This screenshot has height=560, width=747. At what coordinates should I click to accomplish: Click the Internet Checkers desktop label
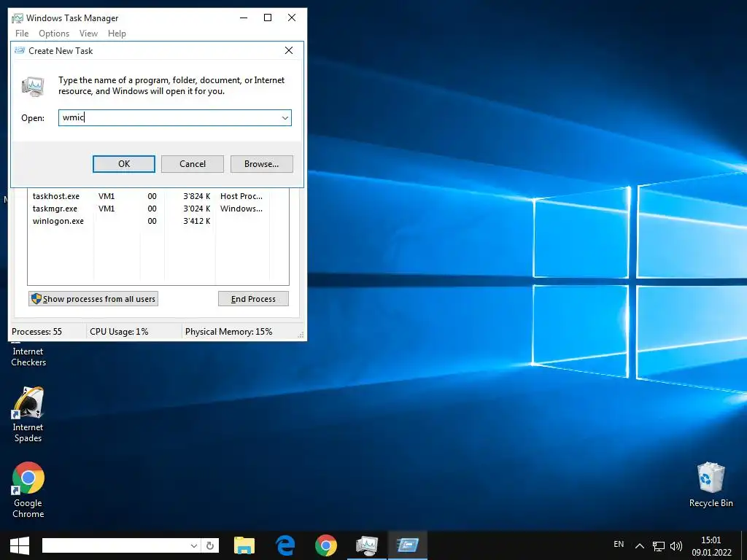click(28, 357)
